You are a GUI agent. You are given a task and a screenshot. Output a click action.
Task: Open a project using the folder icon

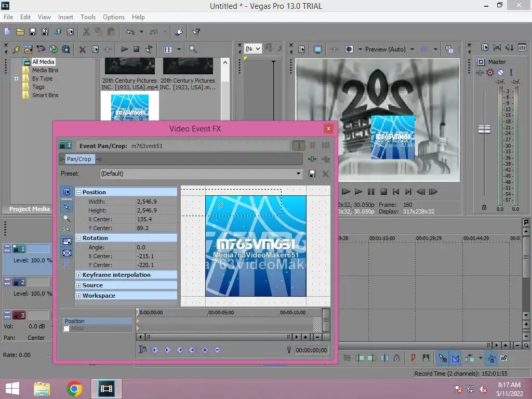pos(20,32)
